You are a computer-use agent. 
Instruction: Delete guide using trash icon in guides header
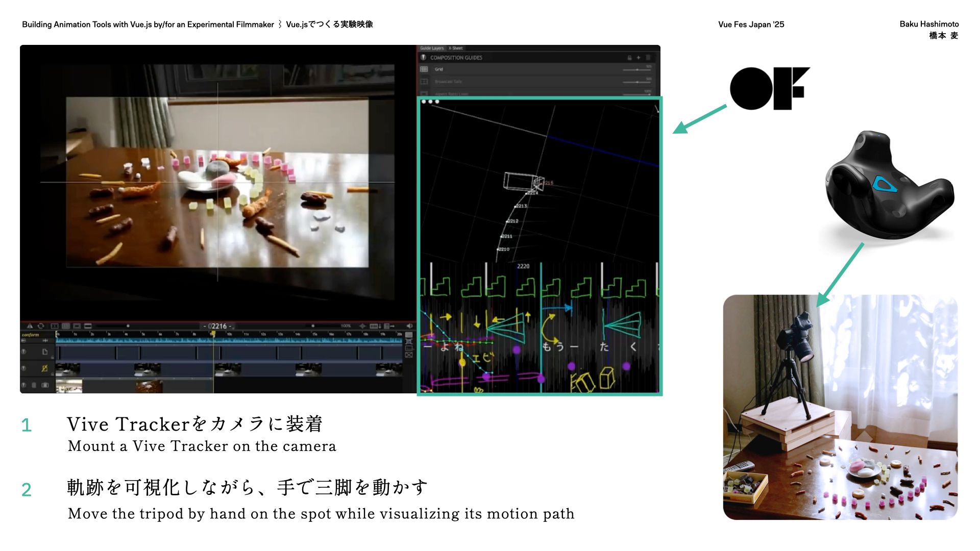coord(648,58)
